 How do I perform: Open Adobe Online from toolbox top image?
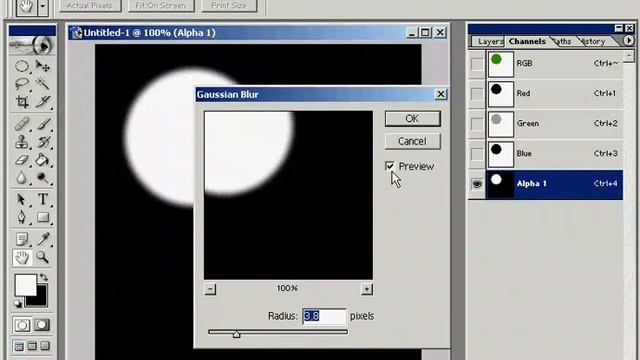point(32,45)
